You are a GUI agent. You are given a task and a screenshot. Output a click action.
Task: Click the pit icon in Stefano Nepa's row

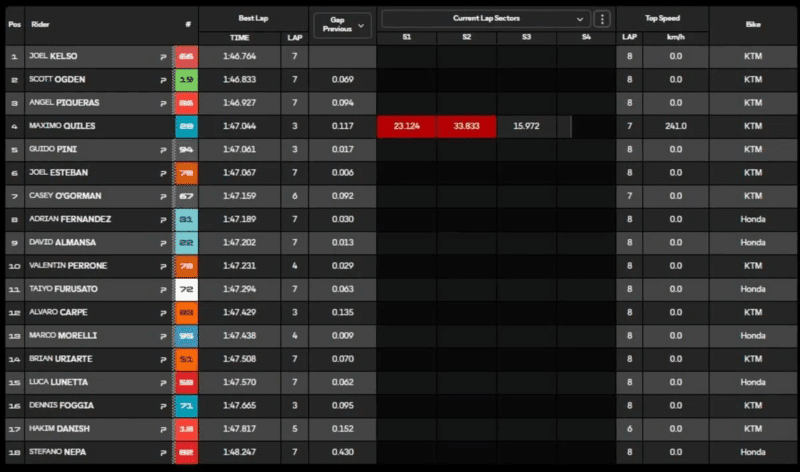click(x=163, y=451)
